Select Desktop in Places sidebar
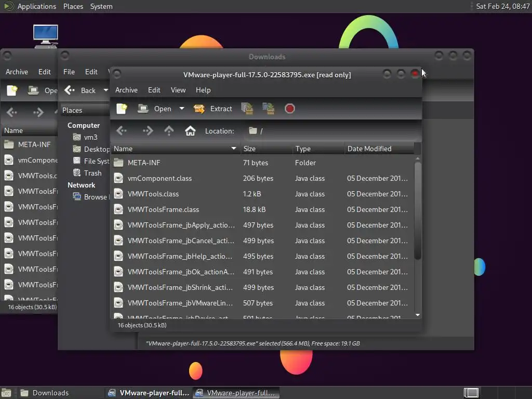The image size is (532, 399). pyautogui.click(x=91, y=149)
